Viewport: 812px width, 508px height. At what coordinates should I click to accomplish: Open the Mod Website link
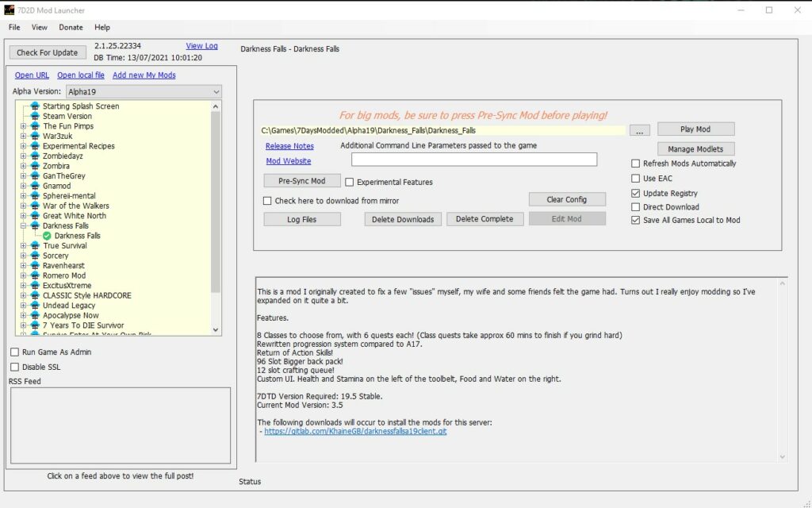[289, 161]
